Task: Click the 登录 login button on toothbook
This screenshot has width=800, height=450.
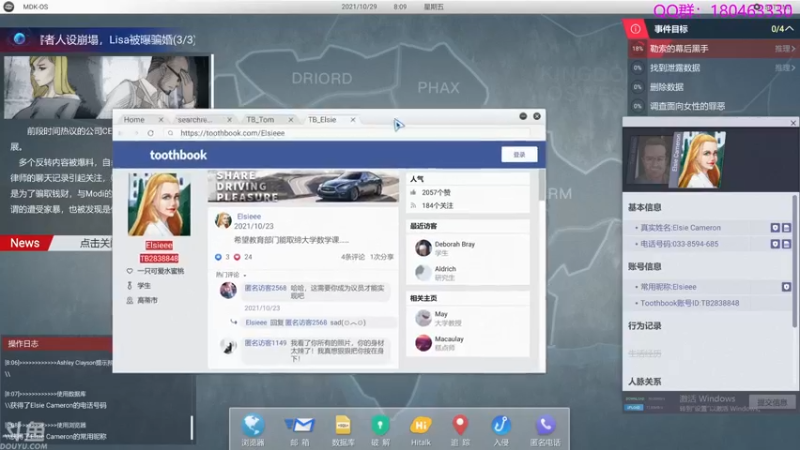Action: pyautogui.click(x=519, y=155)
